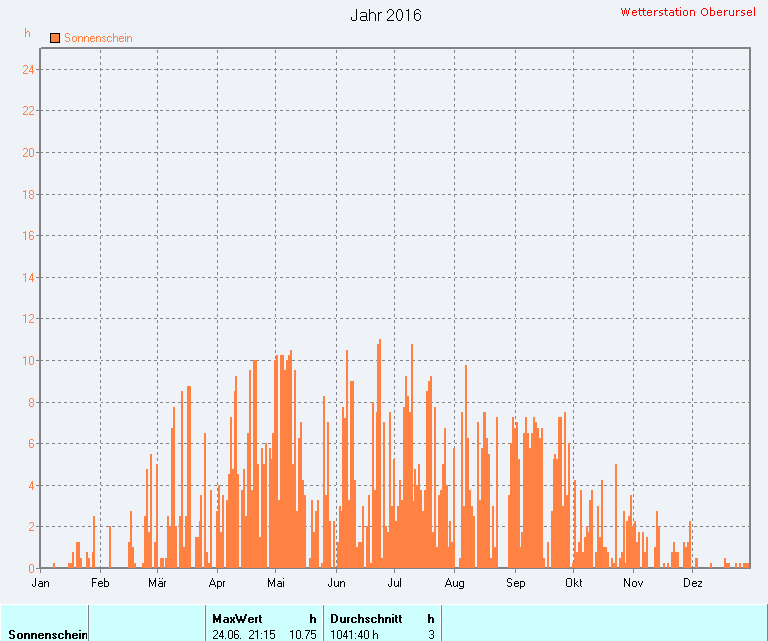This screenshot has width=768, height=641.
Task: Click the y-axis value 6
Action: coord(31,444)
